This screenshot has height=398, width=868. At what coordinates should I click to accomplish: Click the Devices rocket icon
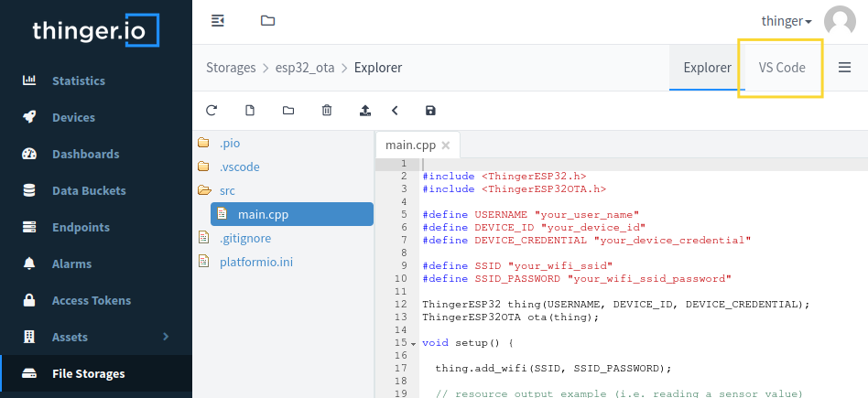pos(28,117)
